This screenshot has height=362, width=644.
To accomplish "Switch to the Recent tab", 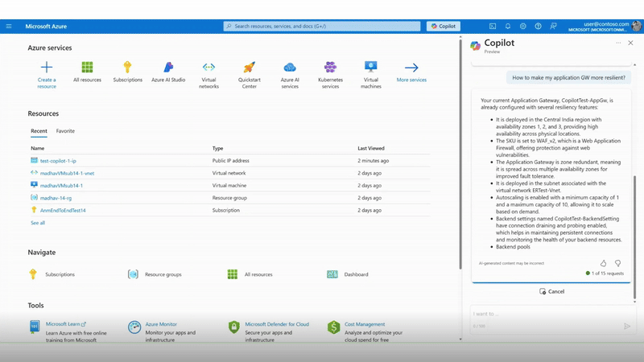I will (39, 131).
